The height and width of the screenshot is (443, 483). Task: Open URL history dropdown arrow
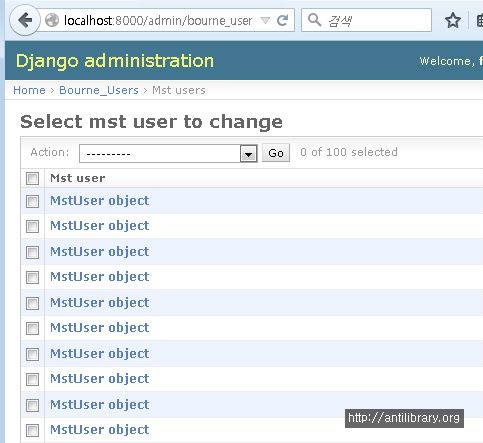pos(265,21)
